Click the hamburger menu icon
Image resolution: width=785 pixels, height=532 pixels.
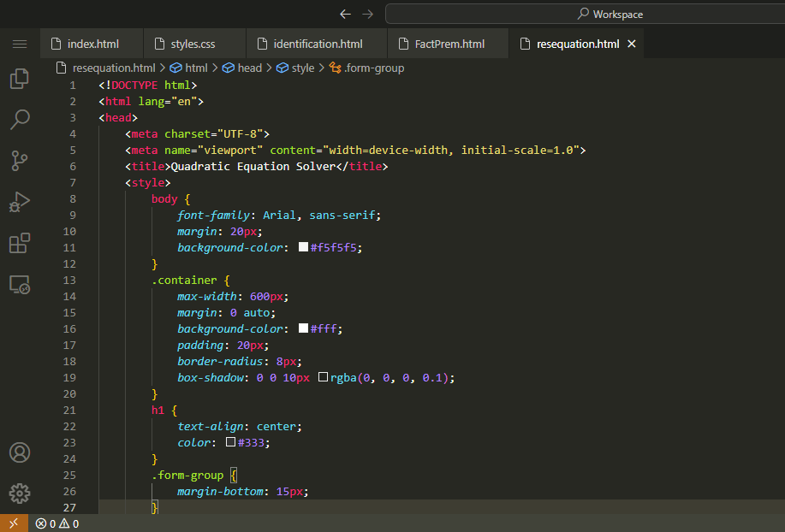click(20, 44)
